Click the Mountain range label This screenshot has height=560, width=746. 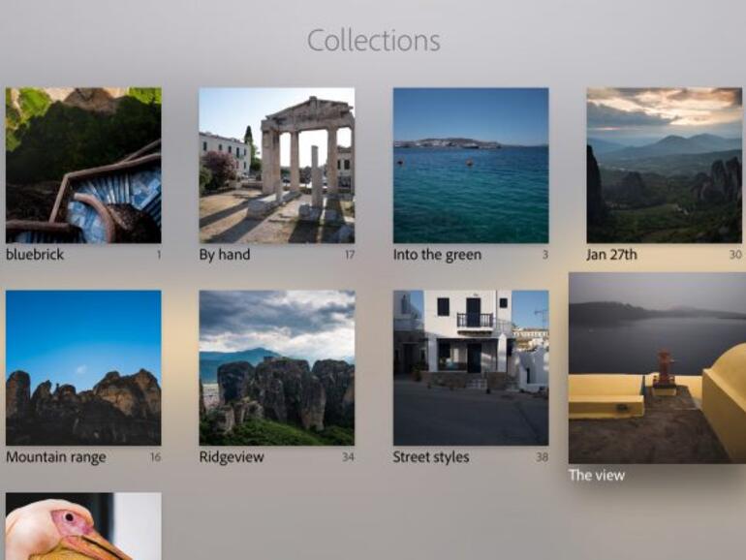point(56,457)
